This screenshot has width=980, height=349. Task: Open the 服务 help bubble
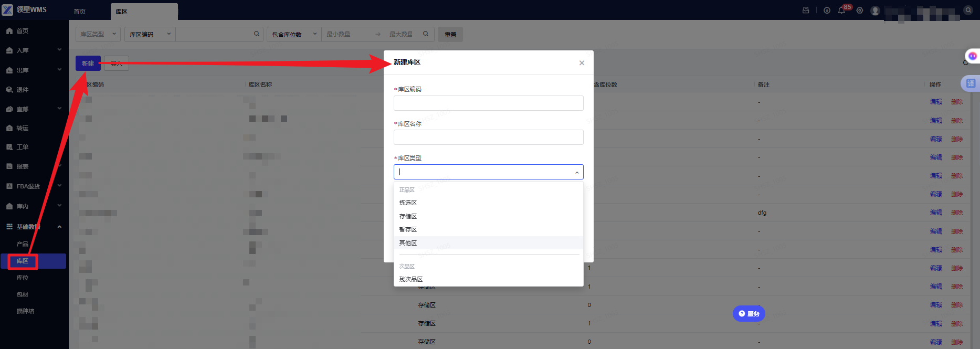(749, 314)
